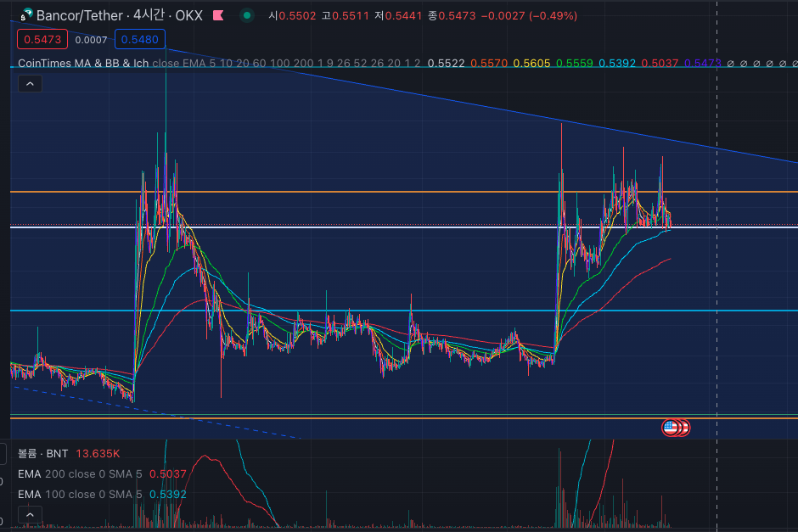The height and width of the screenshot is (532, 798).
Task: Click the change −0.0027 (−0.49%) text
Action: pyautogui.click(x=529, y=16)
